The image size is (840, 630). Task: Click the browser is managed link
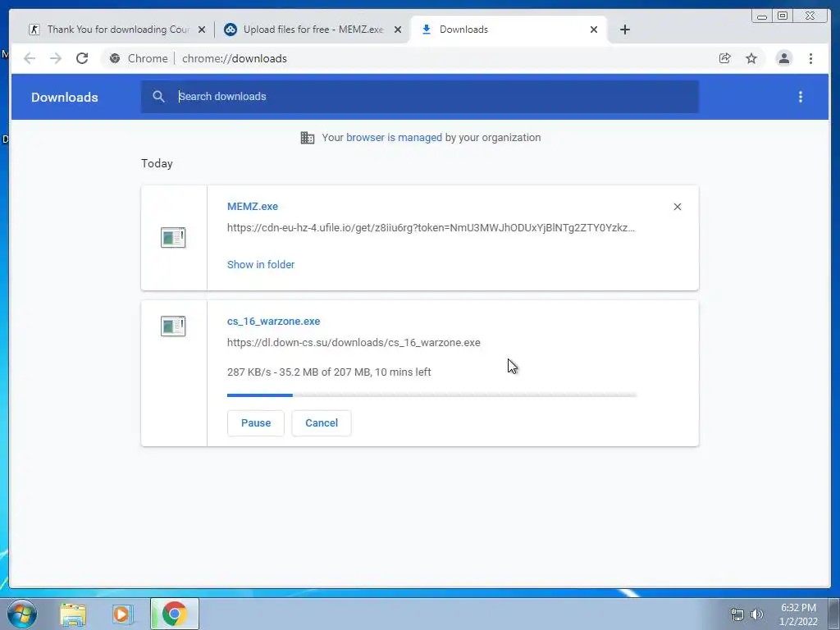pos(394,138)
